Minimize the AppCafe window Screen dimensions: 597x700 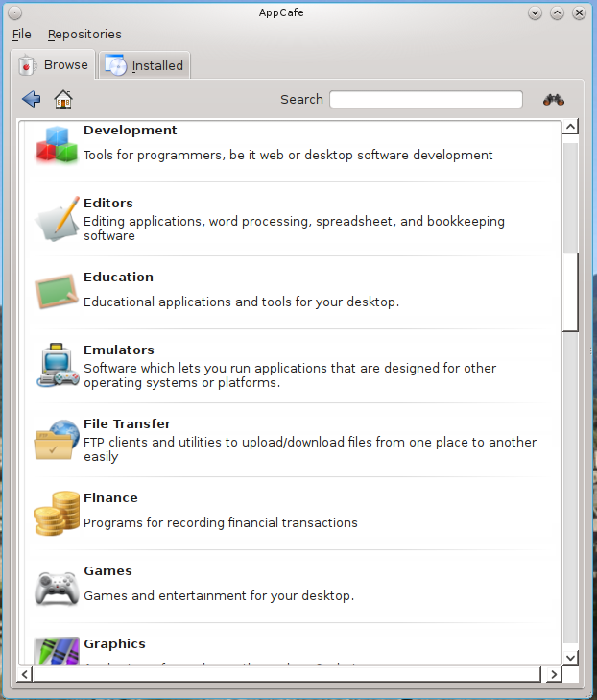point(535,12)
